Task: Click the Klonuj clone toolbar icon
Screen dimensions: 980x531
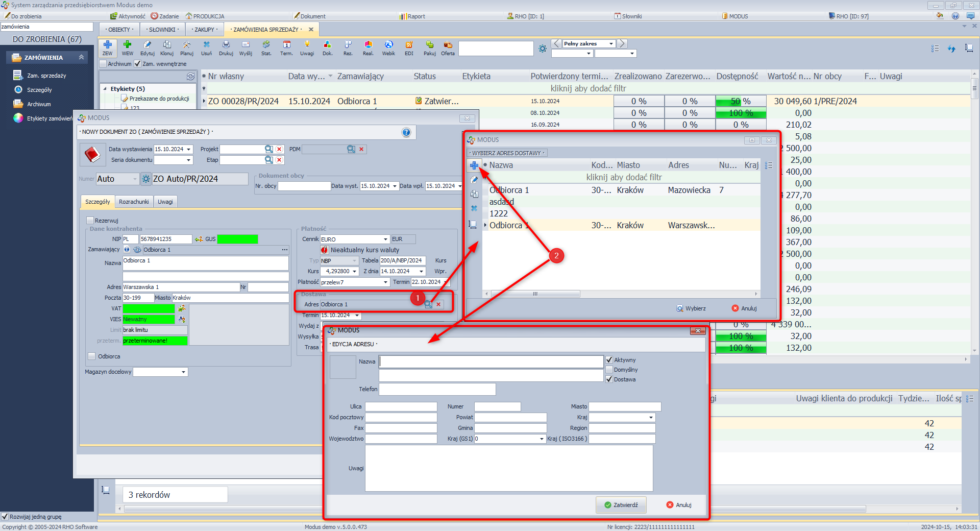Action: [x=167, y=47]
